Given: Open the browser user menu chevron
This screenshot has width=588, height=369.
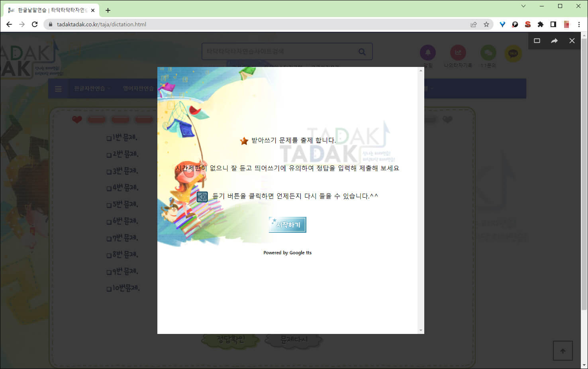Looking at the screenshot, I should [523, 6].
